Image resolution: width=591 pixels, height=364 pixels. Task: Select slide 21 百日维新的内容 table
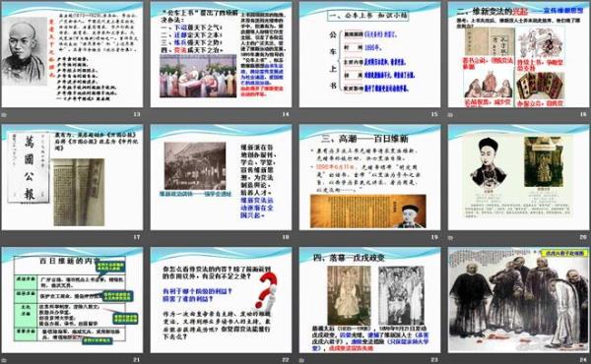[72, 300]
